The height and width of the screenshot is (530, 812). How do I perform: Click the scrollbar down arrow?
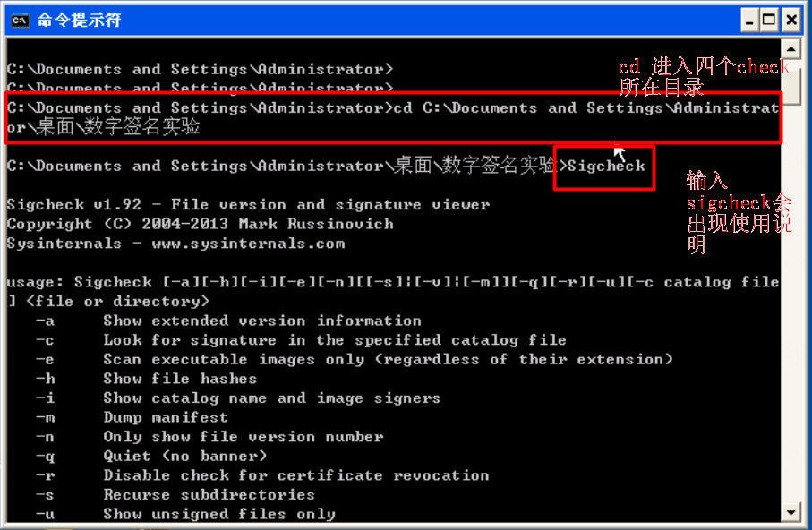click(x=791, y=513)
